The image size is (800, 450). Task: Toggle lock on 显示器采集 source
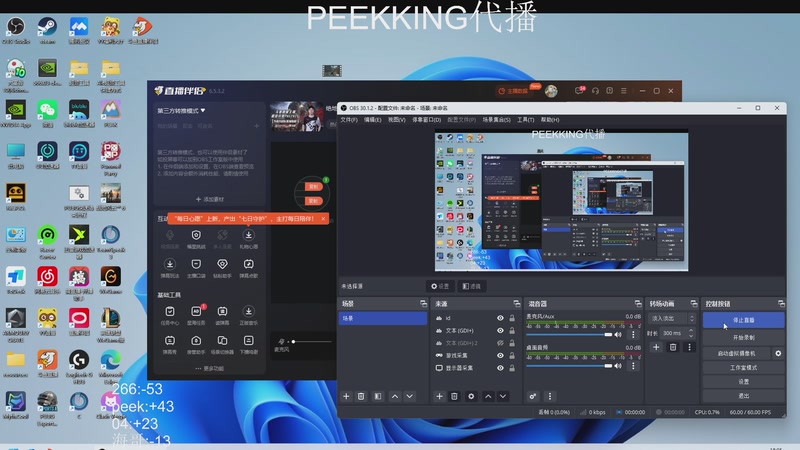pyautogui.click(x=512, y=368)
